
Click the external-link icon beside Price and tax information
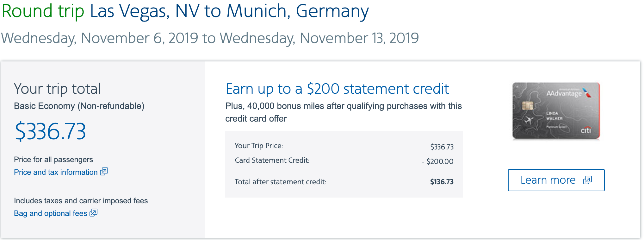[x=104, y=172]
